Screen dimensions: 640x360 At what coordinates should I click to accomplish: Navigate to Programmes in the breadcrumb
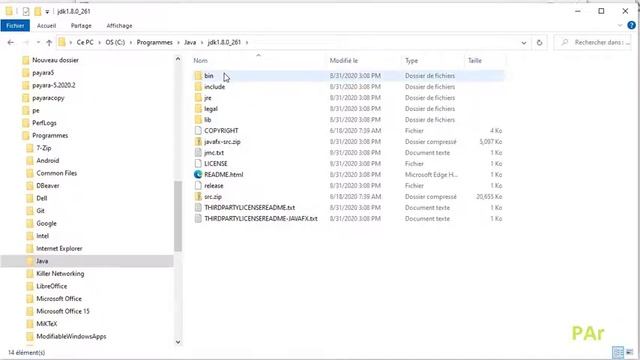[x=154, y=42]
